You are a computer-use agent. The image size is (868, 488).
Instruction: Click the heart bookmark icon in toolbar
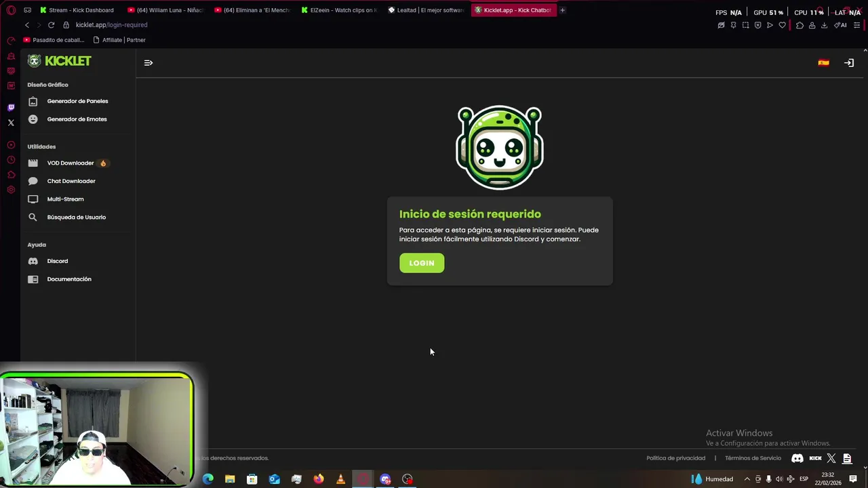click(782, 25)
